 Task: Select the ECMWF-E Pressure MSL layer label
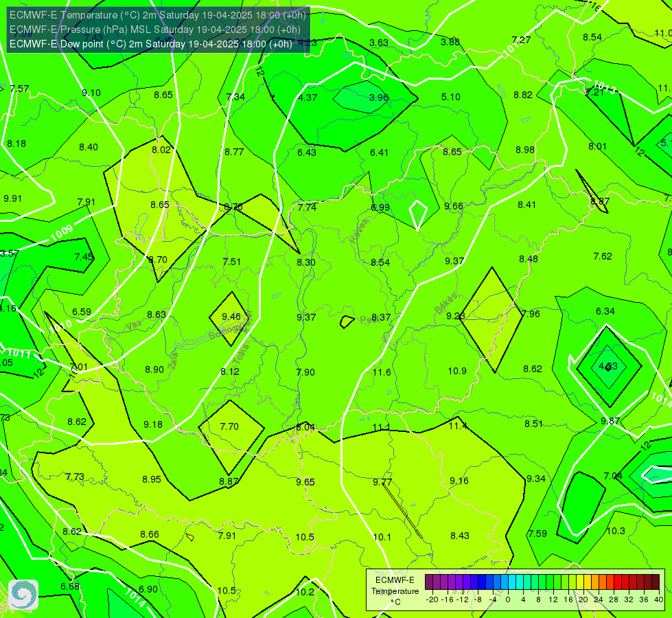(154, 30)
